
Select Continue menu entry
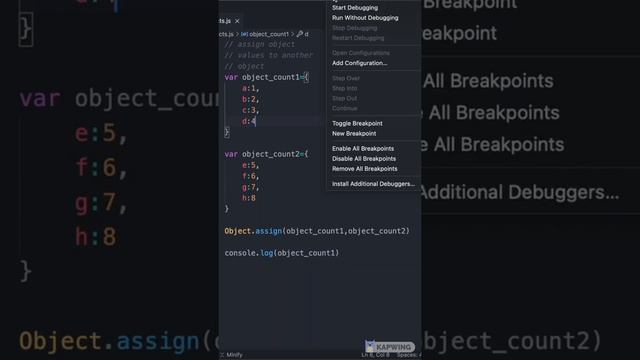[x=344, y=108]
